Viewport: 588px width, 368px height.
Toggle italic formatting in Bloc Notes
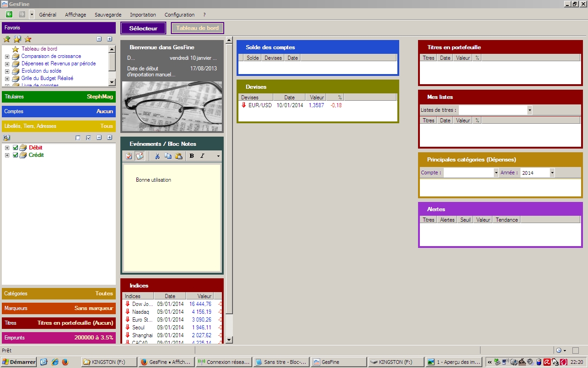click(x=202, y=156)
